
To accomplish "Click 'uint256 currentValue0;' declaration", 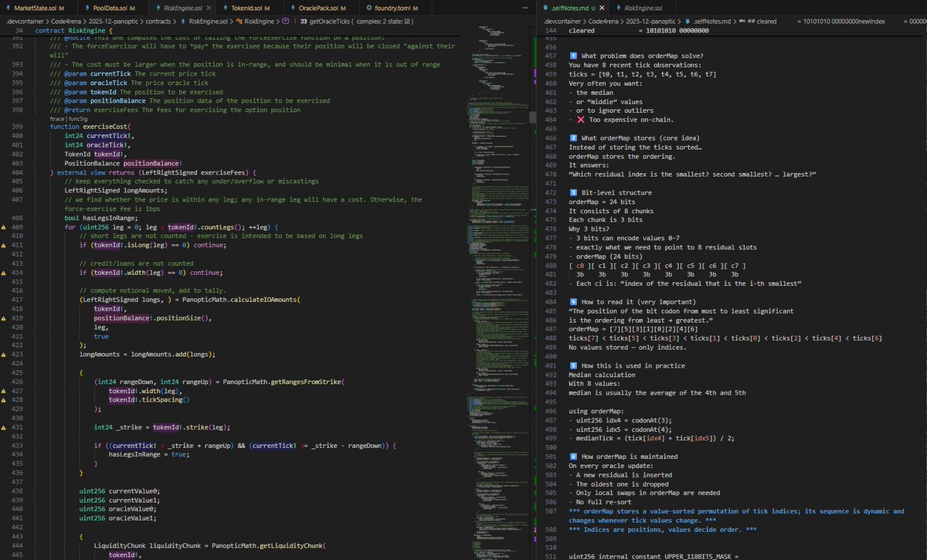I will point(120,491).
